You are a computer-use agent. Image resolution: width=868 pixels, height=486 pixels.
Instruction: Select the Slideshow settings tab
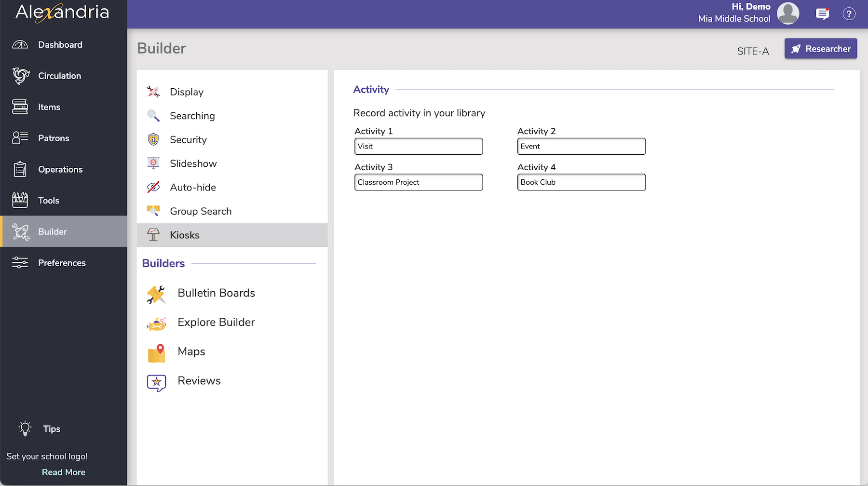point(193,164)
